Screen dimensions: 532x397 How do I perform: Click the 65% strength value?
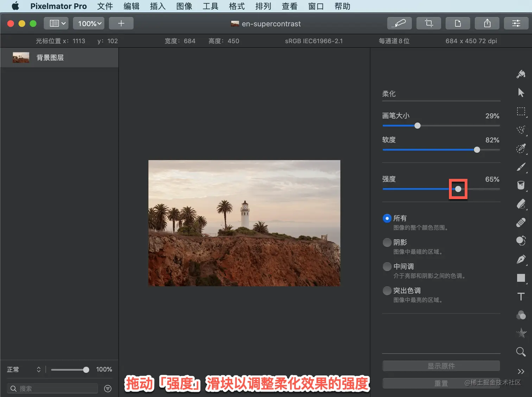tap(492, 179)
